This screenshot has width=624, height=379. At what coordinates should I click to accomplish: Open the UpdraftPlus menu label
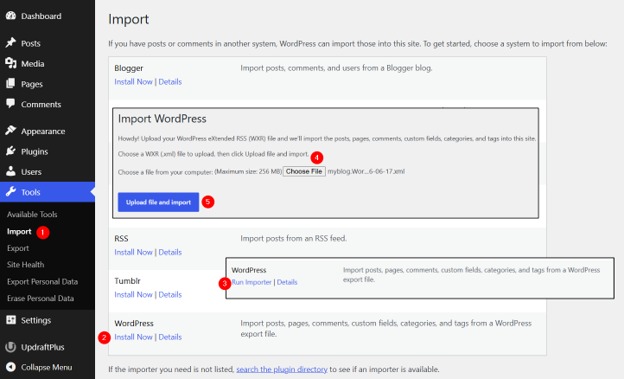[x=43, y=347]
